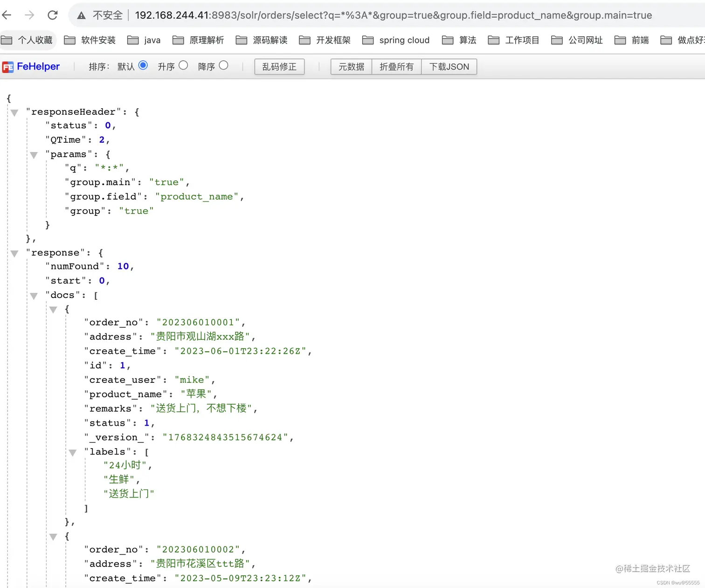Click the "不安全" security label
This screenshot has width=705, height=588.
point(108,15)
